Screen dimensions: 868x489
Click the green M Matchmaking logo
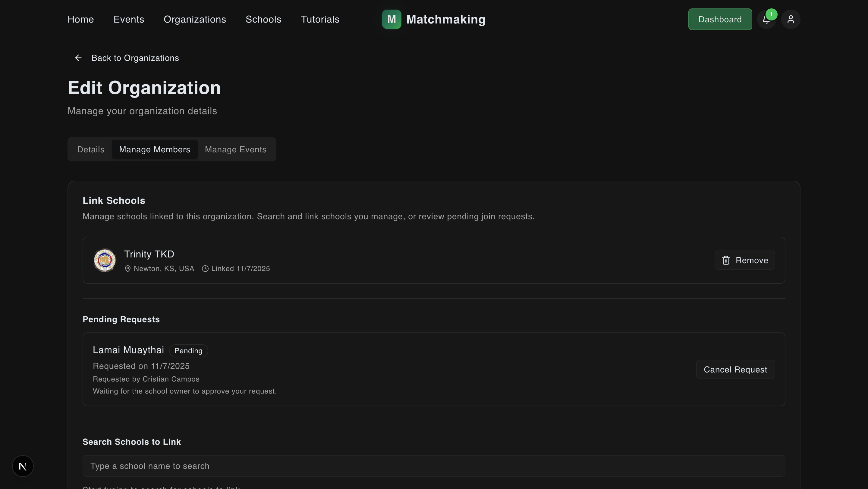point(392,19)
